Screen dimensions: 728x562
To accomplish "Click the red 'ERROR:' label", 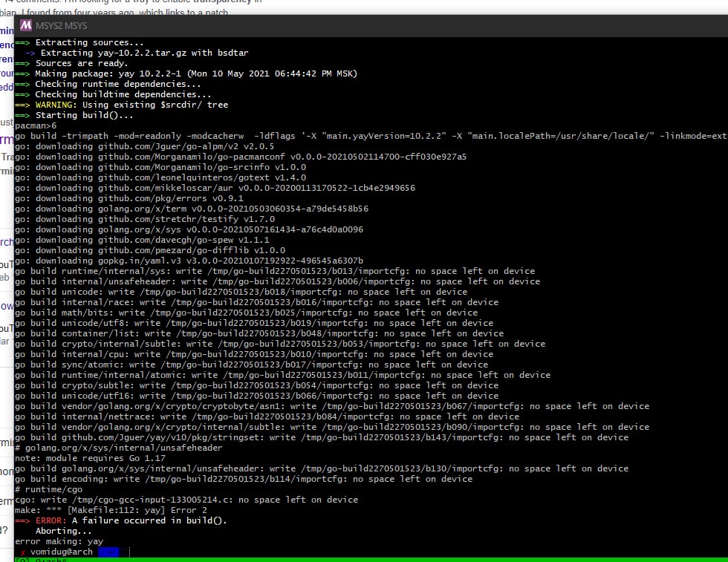I will pyautogui.click(x=51, y=520).
